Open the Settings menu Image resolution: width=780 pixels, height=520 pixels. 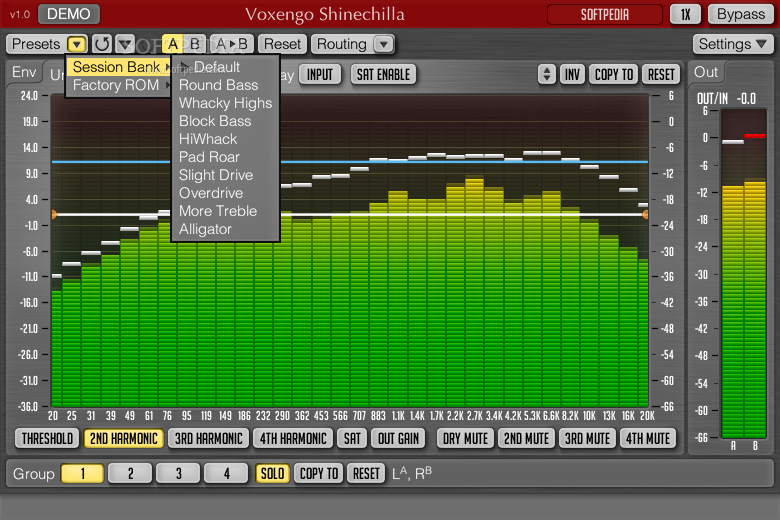click(733, 44)
